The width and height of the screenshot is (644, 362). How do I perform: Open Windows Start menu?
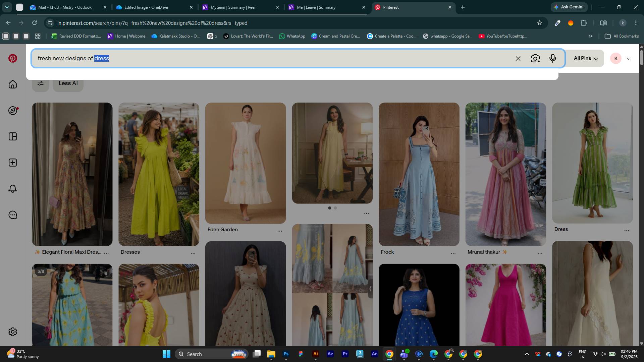pos(166,354)
